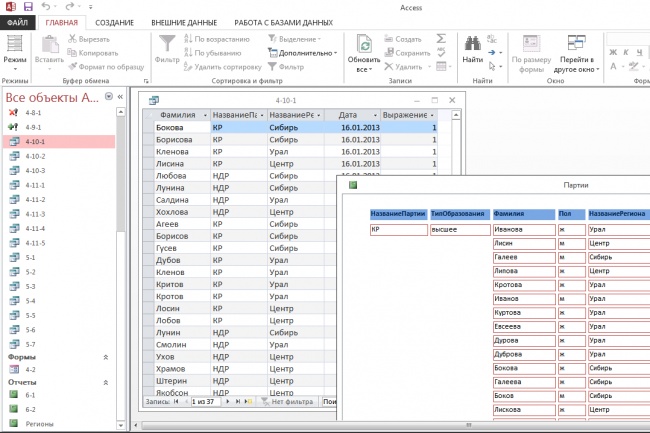650x433 pixels.
Task: Open Фамилия column dropdown arrow
Action: [205, 115]
